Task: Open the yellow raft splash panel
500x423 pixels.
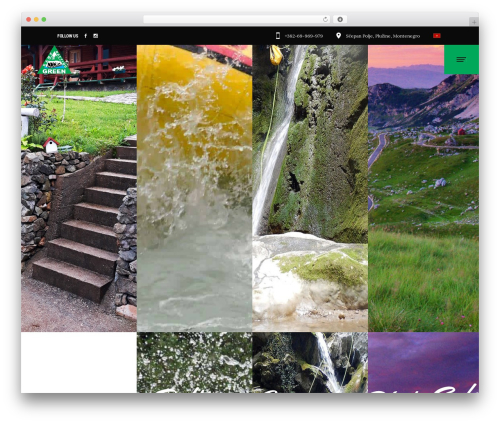Action: tap(195, 188)
